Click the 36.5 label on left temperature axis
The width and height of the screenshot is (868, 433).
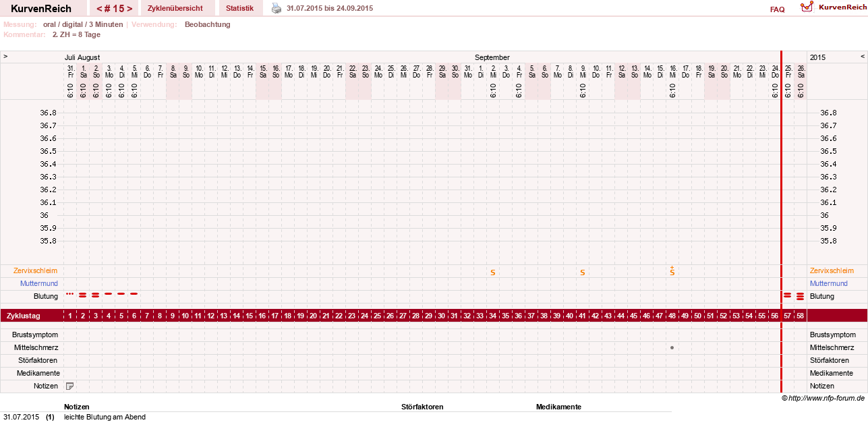click(47, 151)
